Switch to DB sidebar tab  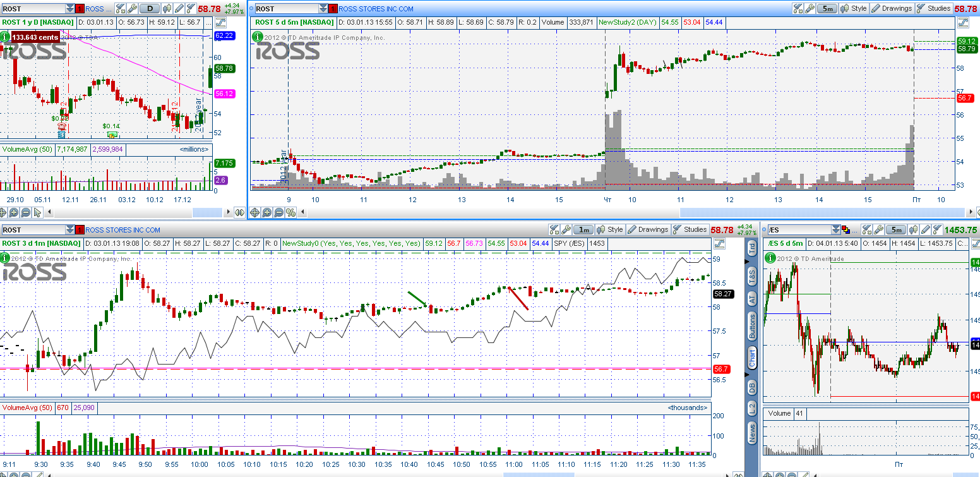(x=752, y=387)
